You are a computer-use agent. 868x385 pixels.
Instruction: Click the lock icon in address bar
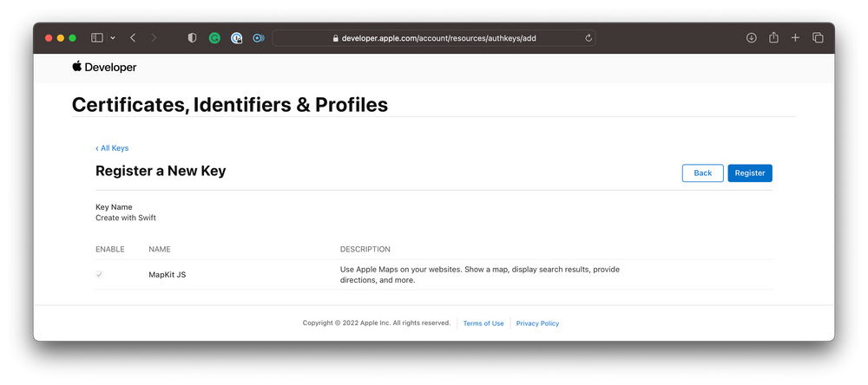[x=336, y=38]
